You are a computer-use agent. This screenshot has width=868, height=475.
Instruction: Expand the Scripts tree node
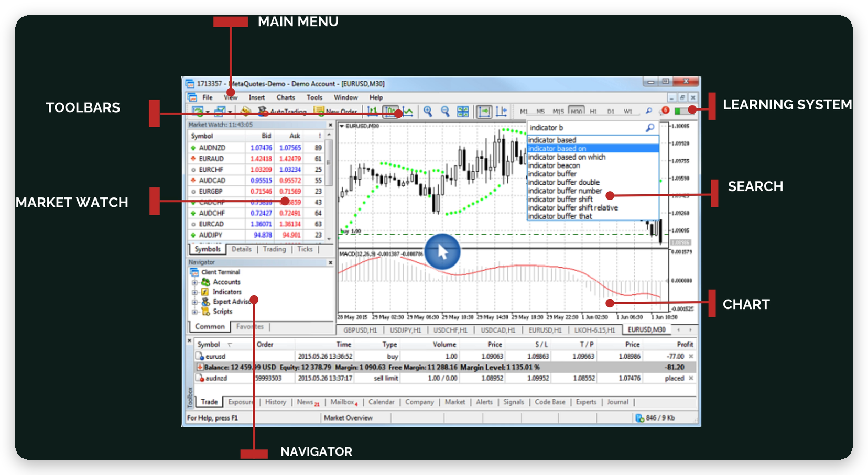194,312
